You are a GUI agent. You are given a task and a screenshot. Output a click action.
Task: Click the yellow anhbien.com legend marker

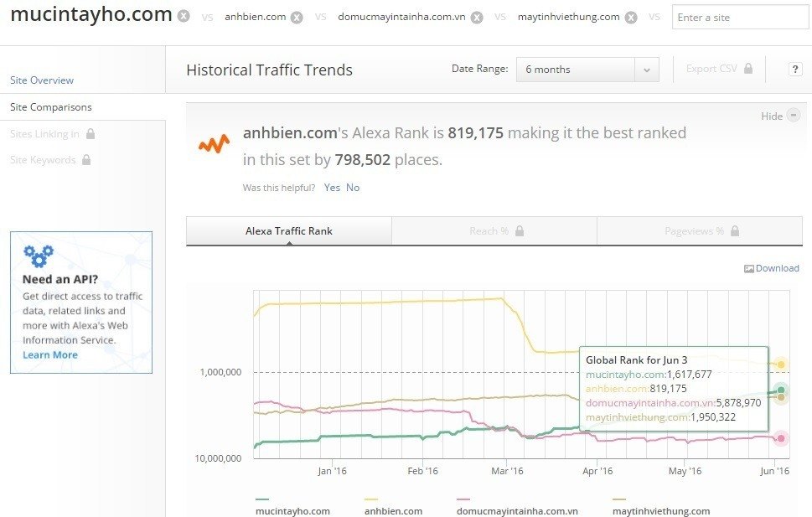coord(371,499)
